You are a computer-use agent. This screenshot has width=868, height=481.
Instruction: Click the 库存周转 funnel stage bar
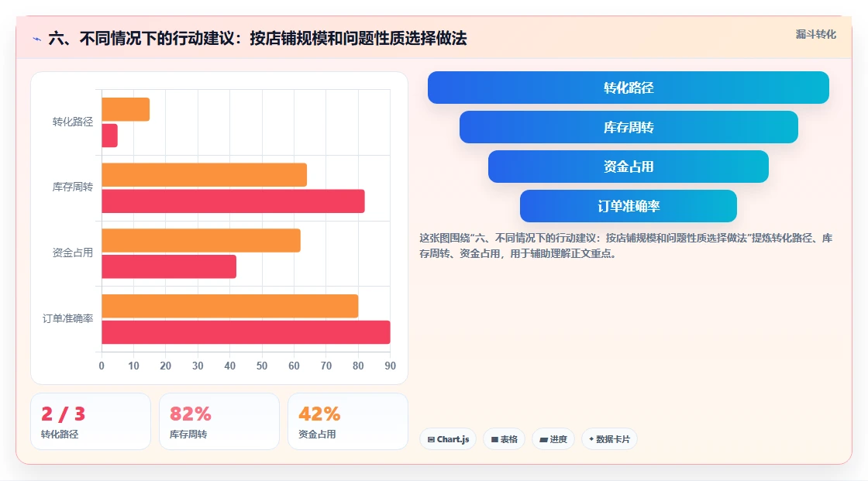click(629, 127)
